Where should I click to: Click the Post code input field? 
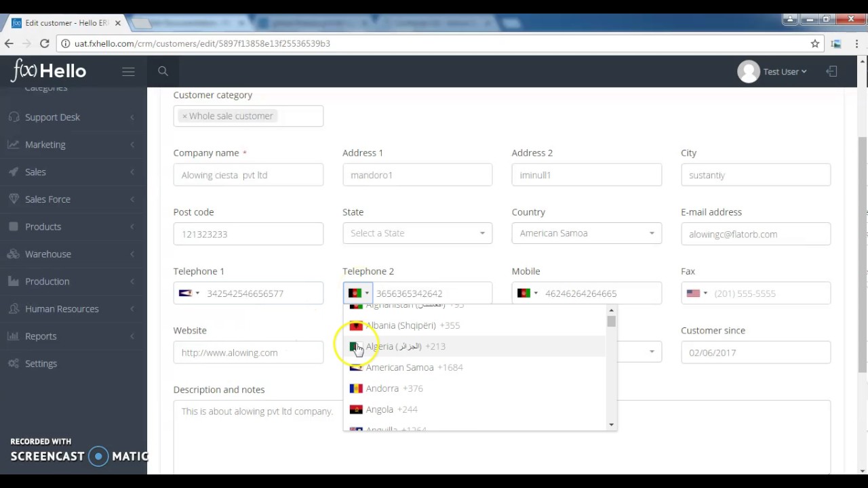pos(248,234)
